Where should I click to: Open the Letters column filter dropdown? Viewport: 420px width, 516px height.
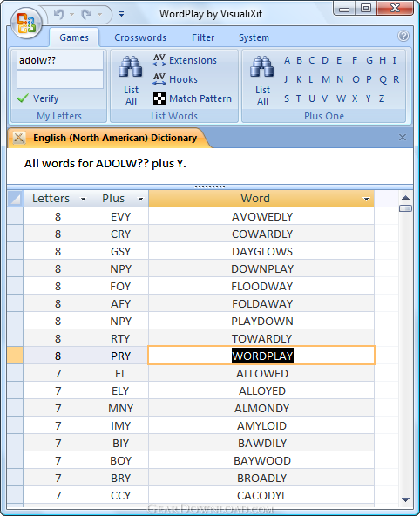point(83,199)
